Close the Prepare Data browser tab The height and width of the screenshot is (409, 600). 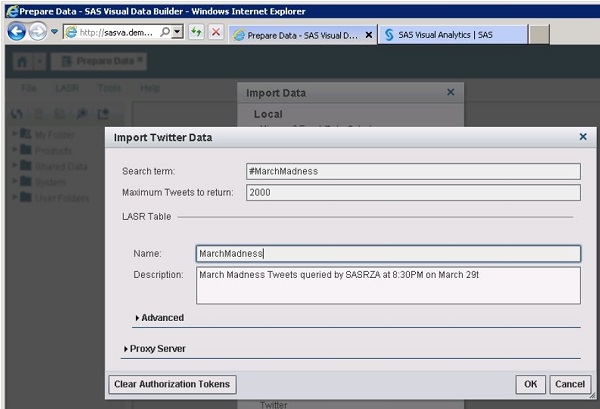[x=368, y=35]
